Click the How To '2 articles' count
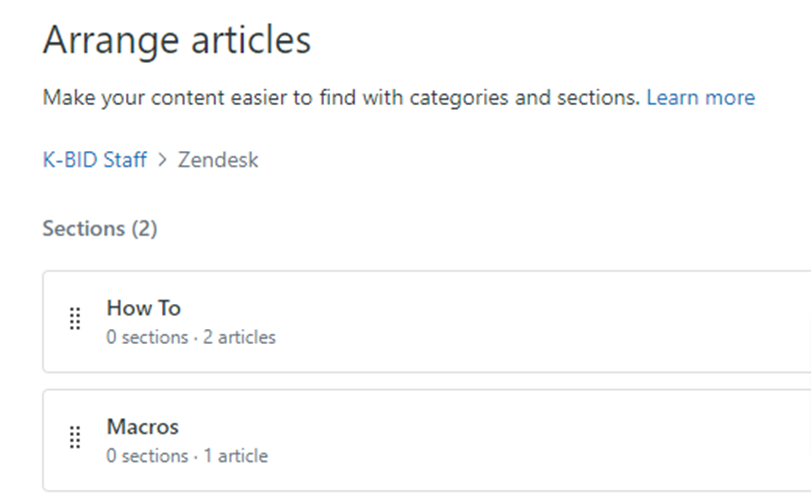 [x=239, y=337]
